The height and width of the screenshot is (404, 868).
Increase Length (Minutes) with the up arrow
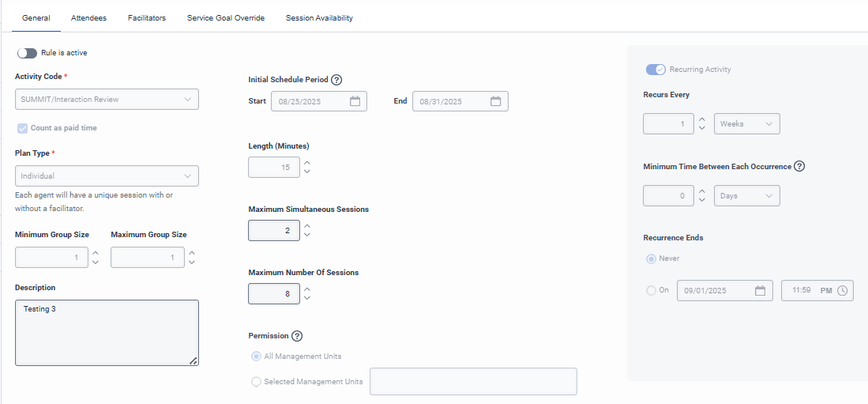pos(307,163)
